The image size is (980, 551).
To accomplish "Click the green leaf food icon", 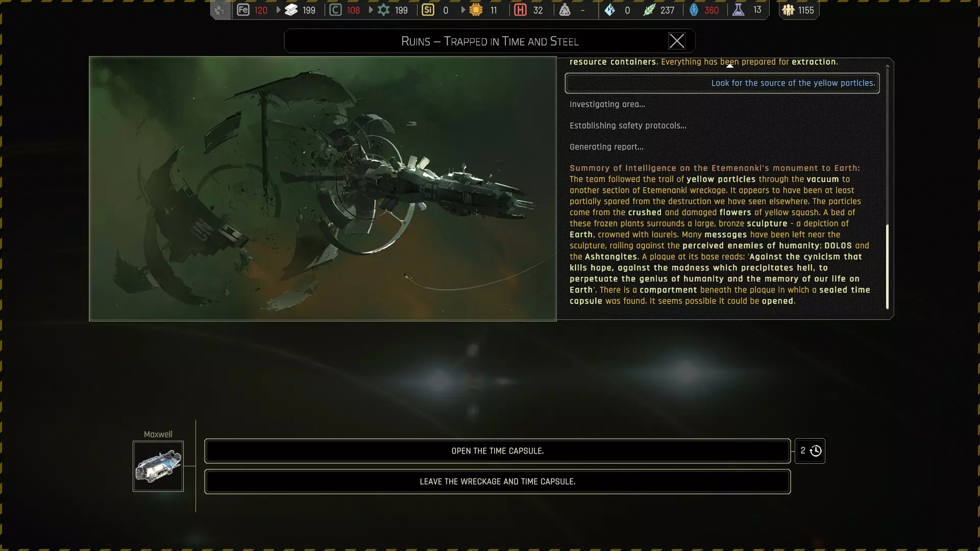I will tap(649, 10).
